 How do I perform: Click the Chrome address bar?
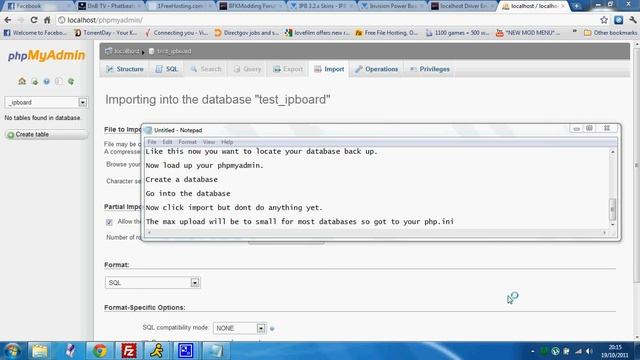point(327,20)
